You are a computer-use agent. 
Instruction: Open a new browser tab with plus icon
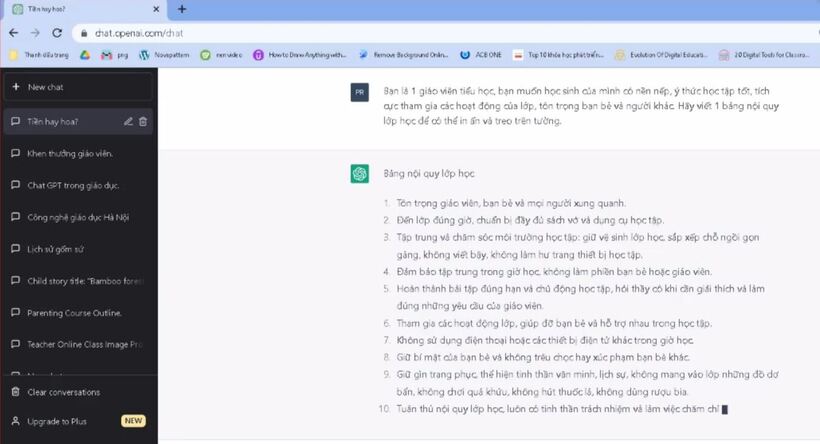coord(182,9)
